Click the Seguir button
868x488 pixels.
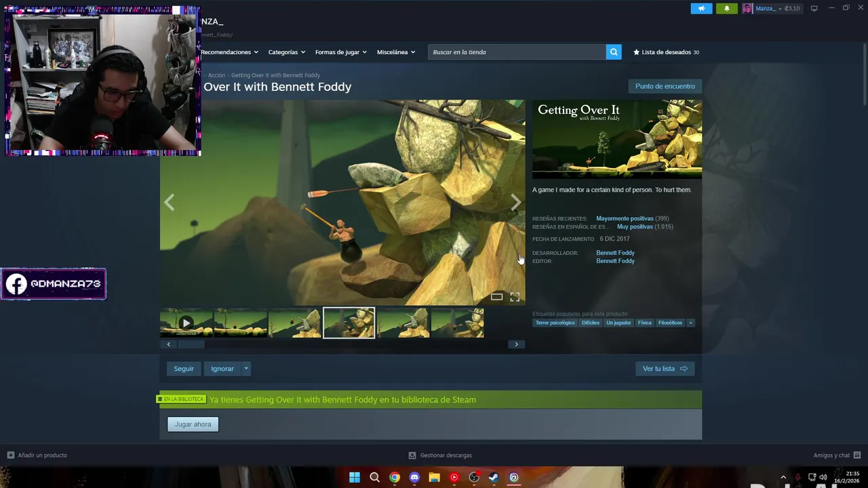[x=184, y=369]
